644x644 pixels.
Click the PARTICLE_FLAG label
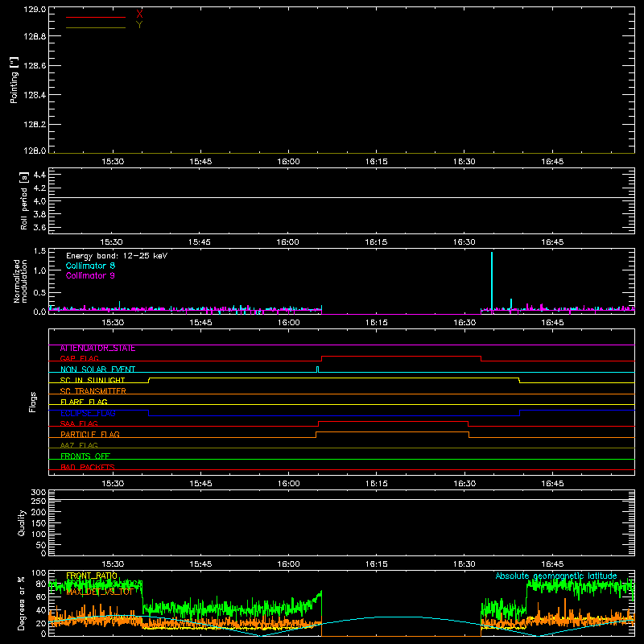pyautogui.click(x=90, y=435)
